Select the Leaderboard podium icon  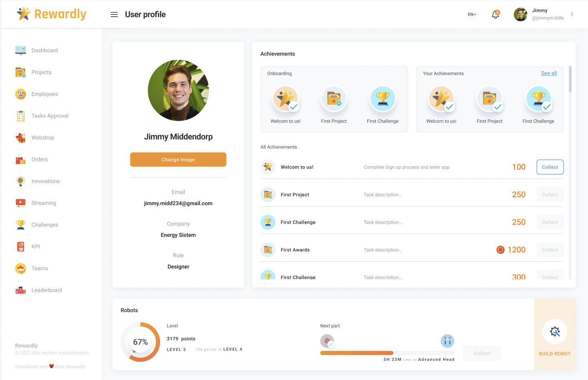pyautogui.click(x=20, y=290)
